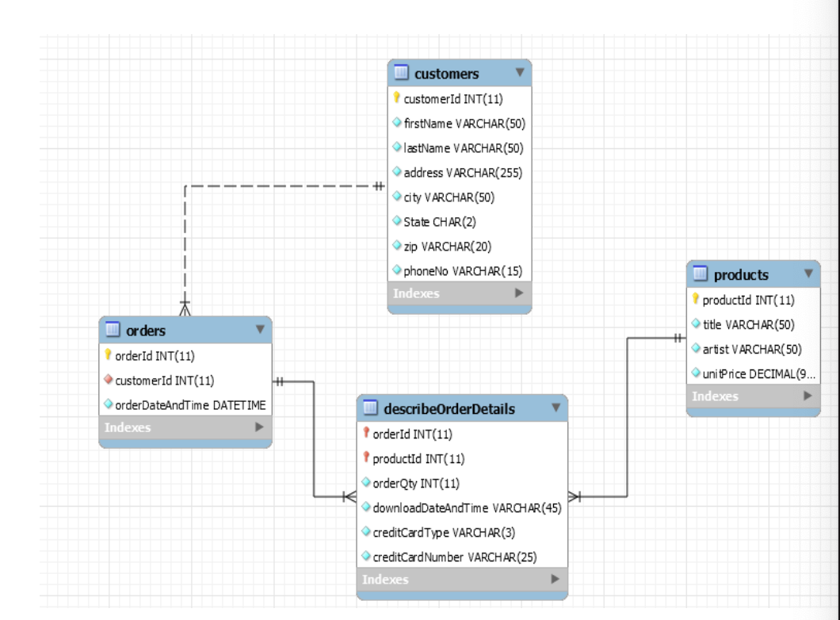Click diamond icon next to State column
Screen dimensions: 840x620
pos(397,220)
